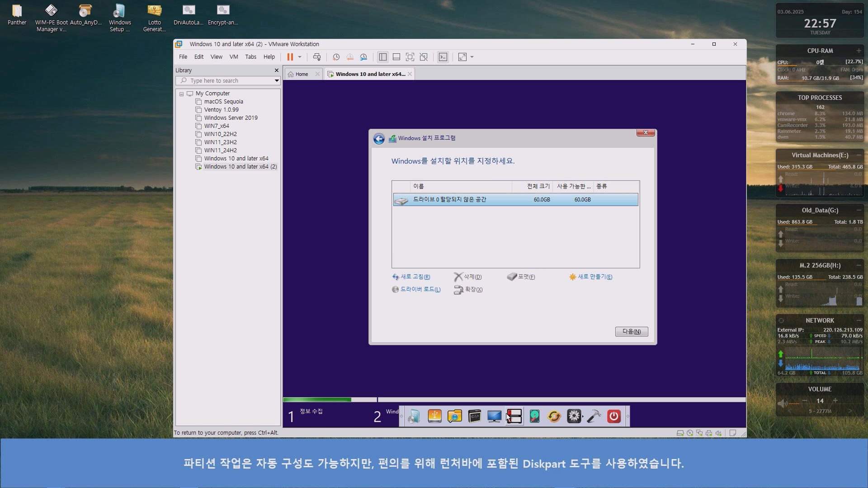Click the orange pause VM button
Viewport: 868px width, 488px height.
tap(290, 57)
